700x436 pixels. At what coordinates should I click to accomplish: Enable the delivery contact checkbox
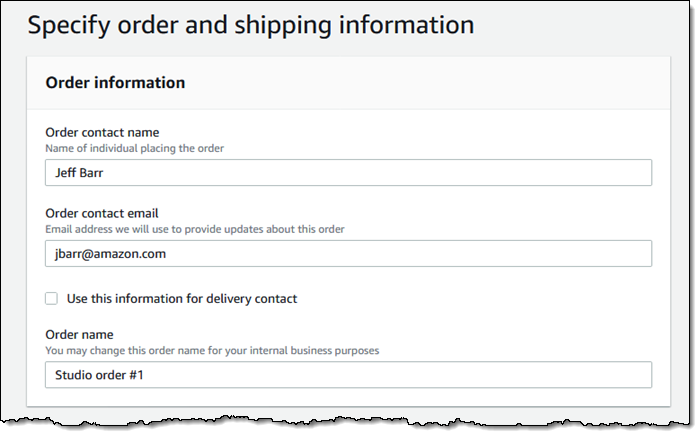[51, 298]
